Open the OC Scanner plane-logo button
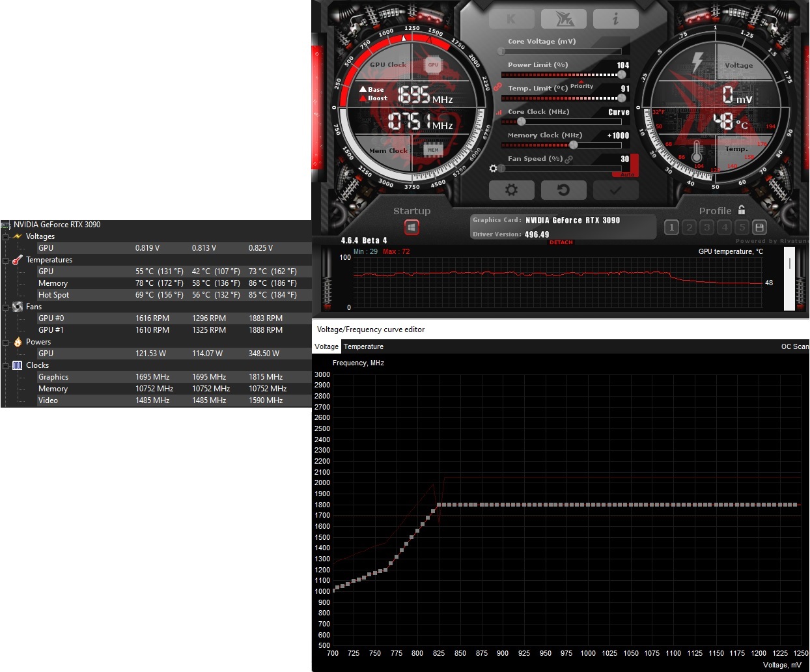The width and height of the screenshot is (810, 672). tap(563, 19)
